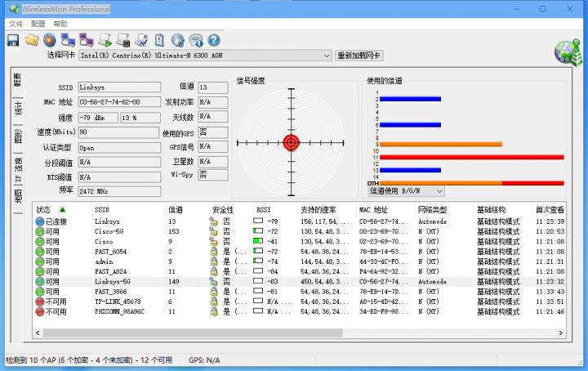The image size is (588, 371).
Task: Click the red bullseye target toolbar icon
Action: pyautogui.click(x=50, y=40)
